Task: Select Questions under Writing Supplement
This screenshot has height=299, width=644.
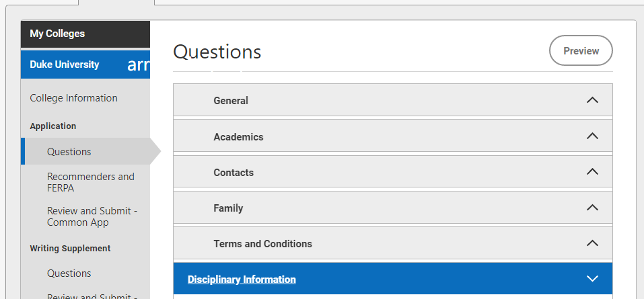Action: coord(69,273)
